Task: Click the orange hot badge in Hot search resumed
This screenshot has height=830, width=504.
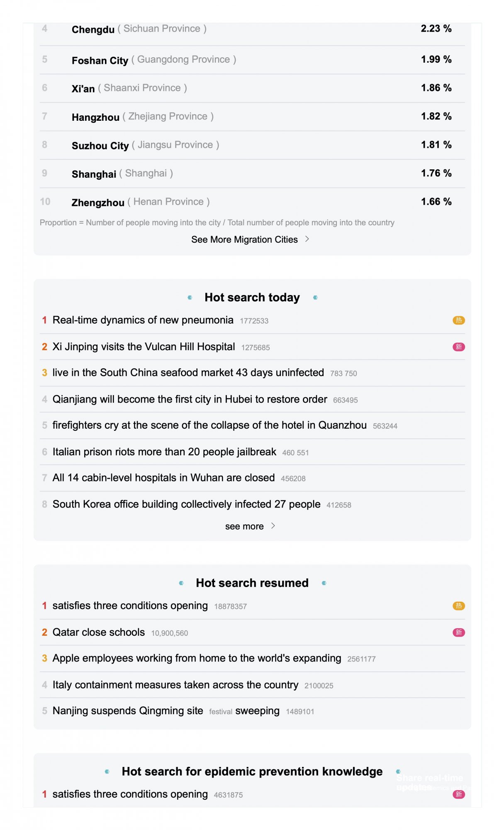Action: (x=458, y=606)
